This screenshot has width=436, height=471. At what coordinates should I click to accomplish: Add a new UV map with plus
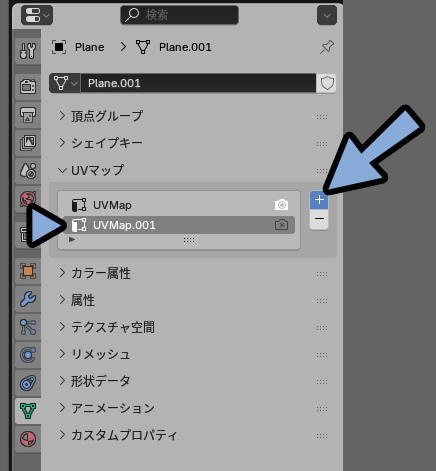pyautogui.click(x=319, y=200)
